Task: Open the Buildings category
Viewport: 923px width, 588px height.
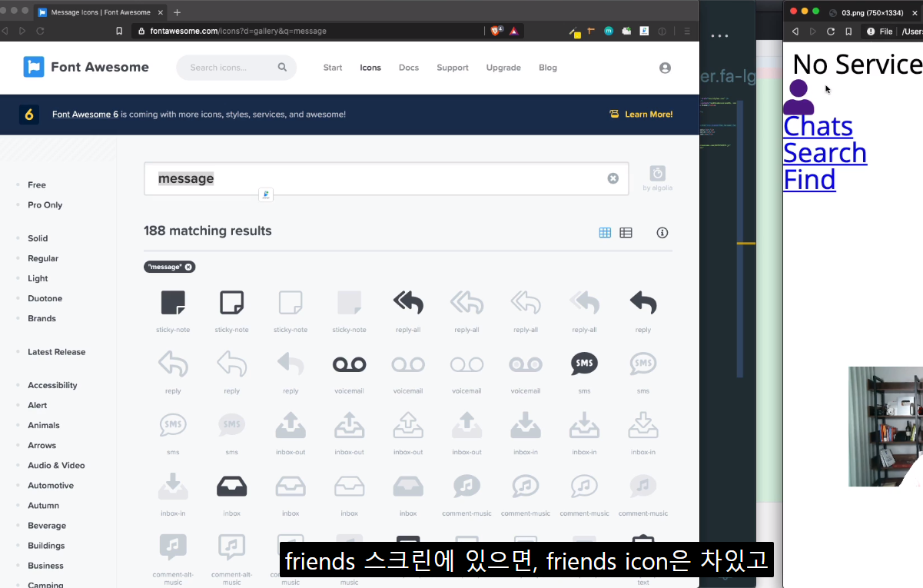Action: click(x=46, y=546)
